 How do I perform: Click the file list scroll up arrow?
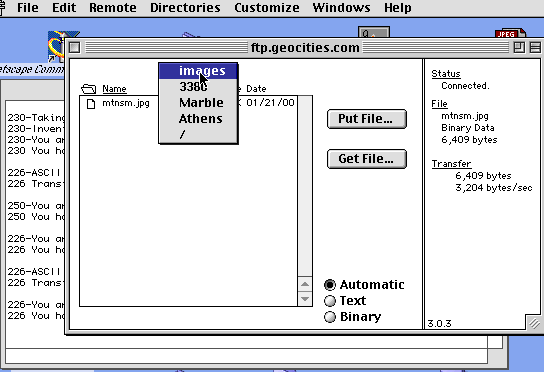click(x=305, y=285)
